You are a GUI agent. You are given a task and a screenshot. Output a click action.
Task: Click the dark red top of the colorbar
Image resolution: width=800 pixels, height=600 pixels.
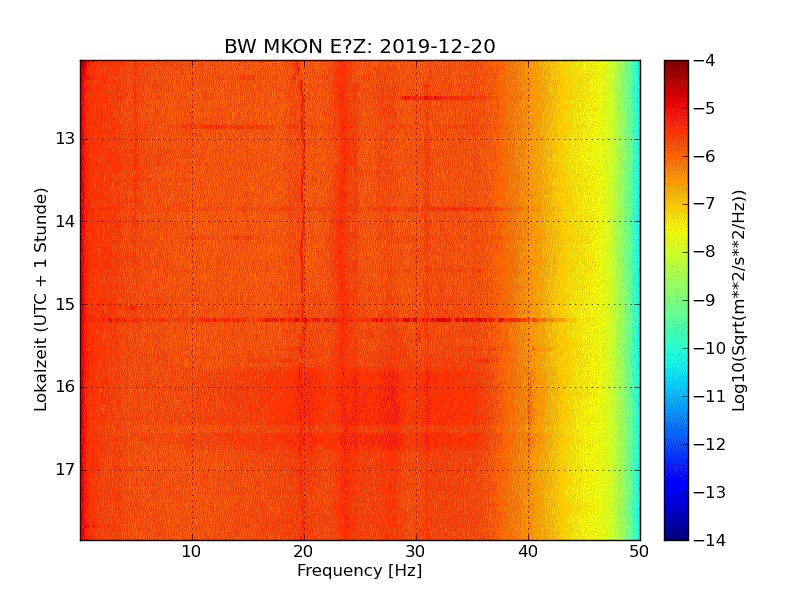677,71
